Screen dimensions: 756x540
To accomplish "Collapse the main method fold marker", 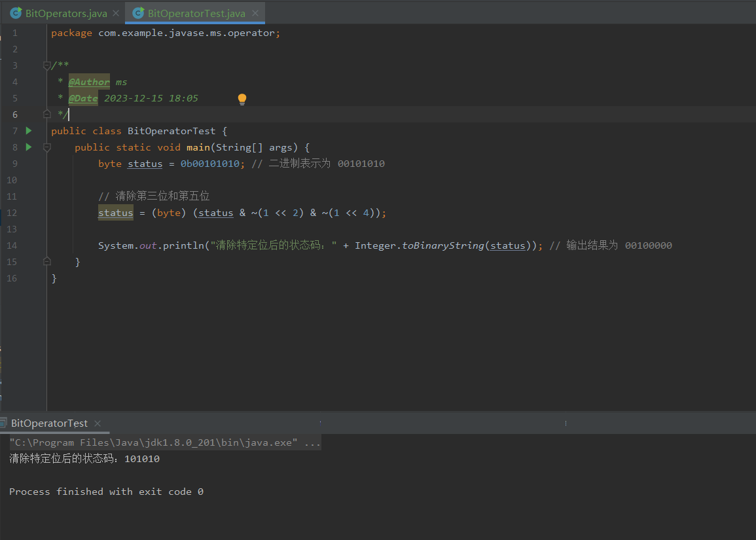I will [x=46, y=147].
